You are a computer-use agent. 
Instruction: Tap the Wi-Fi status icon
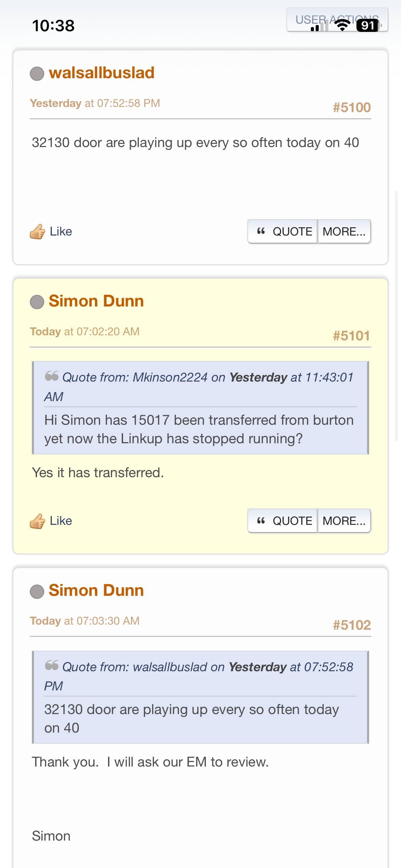(342, 25)
